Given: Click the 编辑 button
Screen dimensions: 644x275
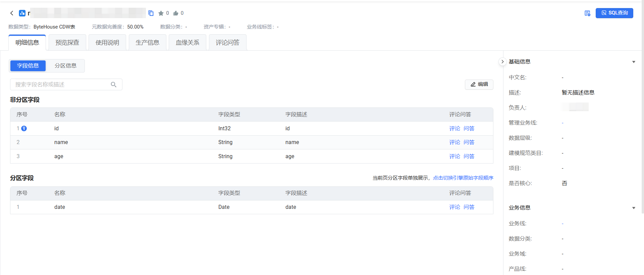Looking at the screenshot, I should 479,84.
